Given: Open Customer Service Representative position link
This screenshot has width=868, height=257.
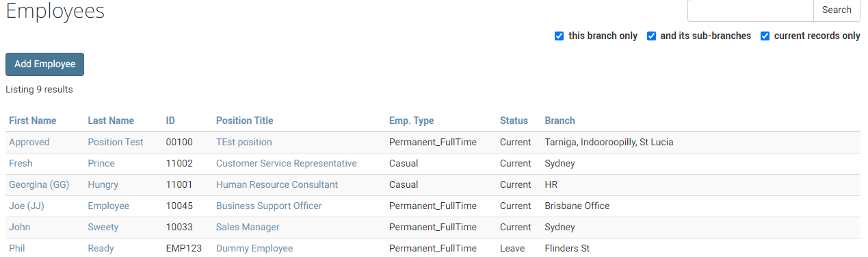Looking at the screenshot, I should coord(287,163).
